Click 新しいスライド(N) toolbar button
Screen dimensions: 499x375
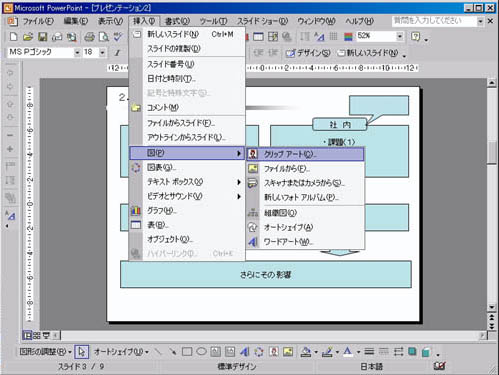(368, 53)
